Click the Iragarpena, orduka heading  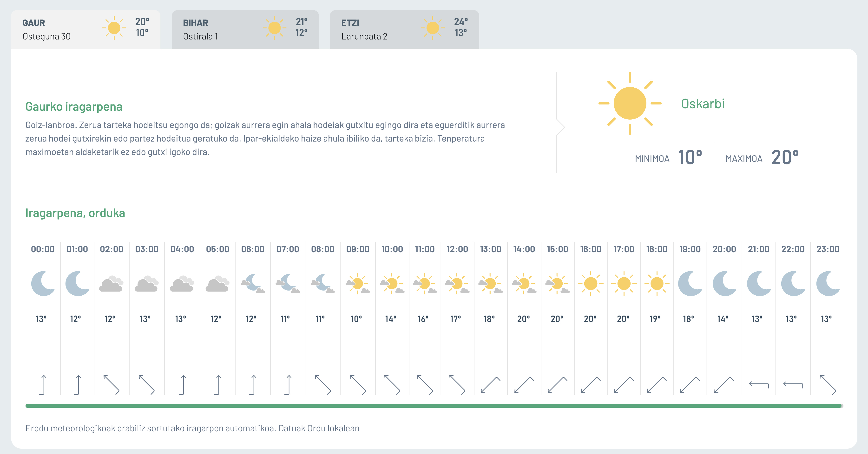[75, 213]
